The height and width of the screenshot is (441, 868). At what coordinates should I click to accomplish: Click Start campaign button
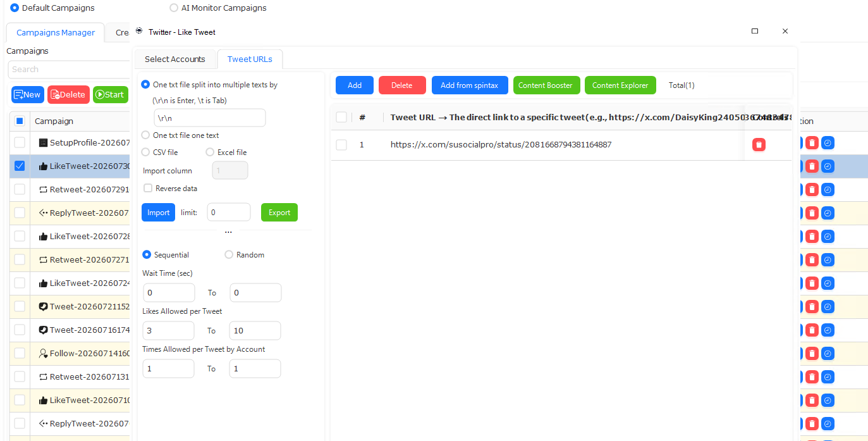pos(111,95)
